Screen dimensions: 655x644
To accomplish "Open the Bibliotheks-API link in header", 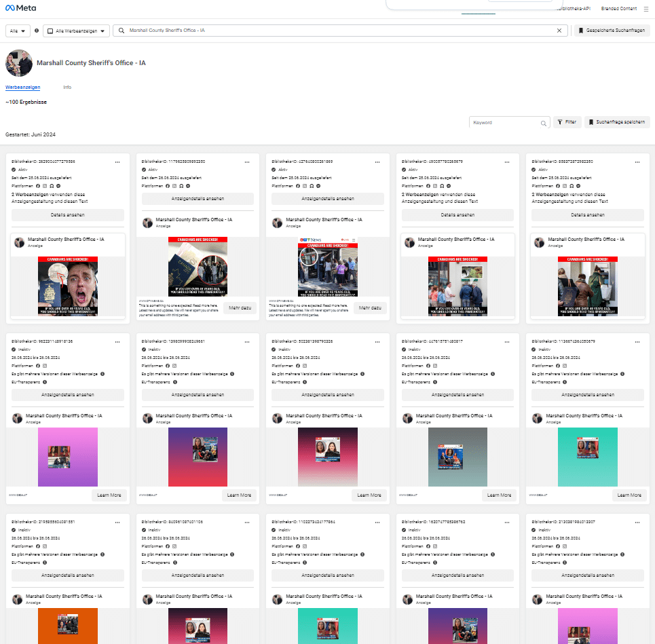I will [x=573, y=8].
